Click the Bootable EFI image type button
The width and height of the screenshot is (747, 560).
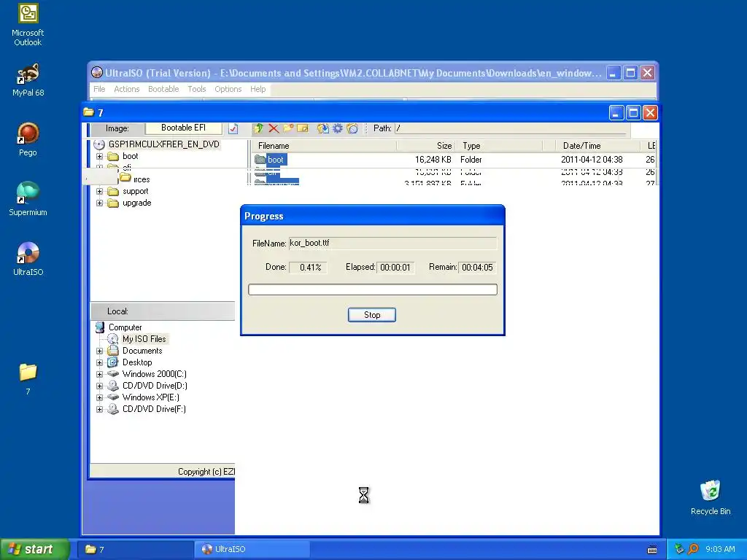pos(183,128)
